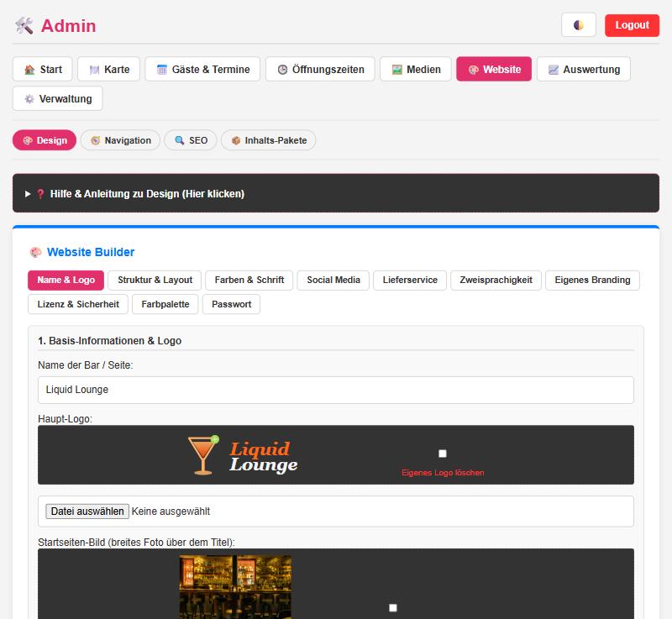The image size is (672, 619).
Task: Switch to Farben & Schrift tab
Action: (x=249, y=281)
